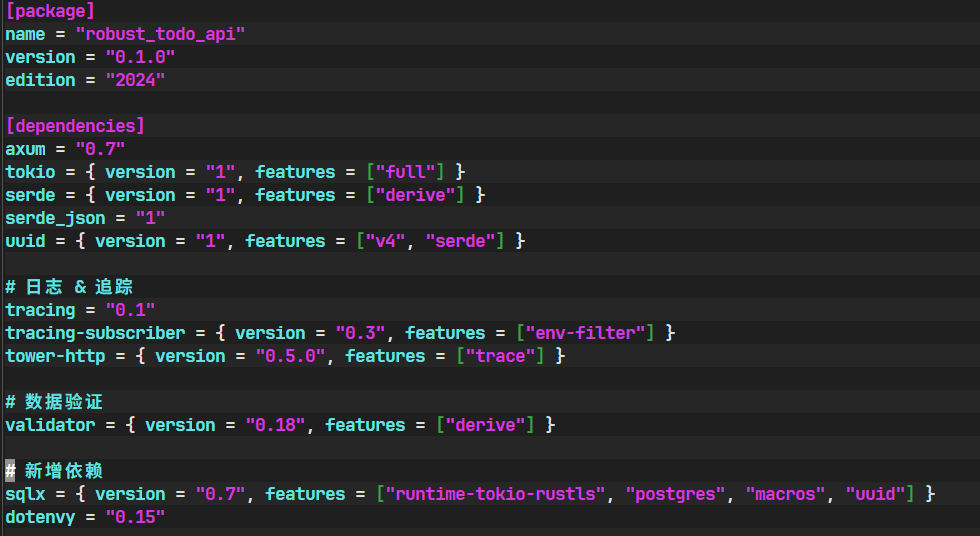980x536 pixels.
Task: Click the [package] section header
Action: [x=50, y=11]
